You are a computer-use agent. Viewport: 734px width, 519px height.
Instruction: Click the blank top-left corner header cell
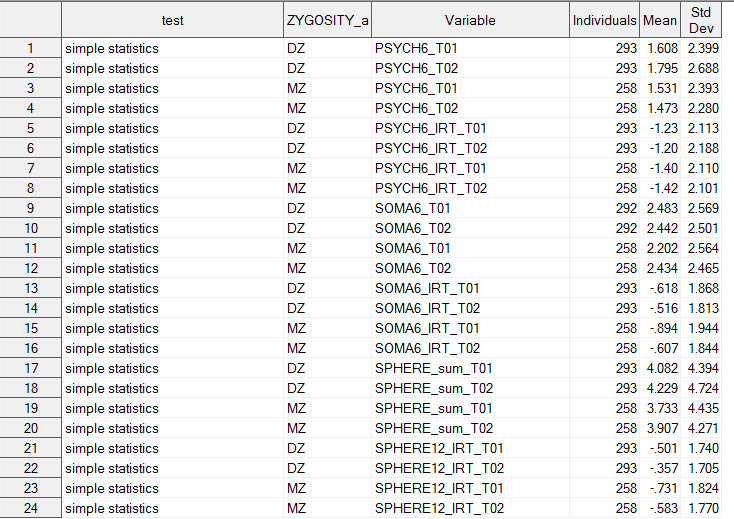pyautogui.click(x=30, y=20)
